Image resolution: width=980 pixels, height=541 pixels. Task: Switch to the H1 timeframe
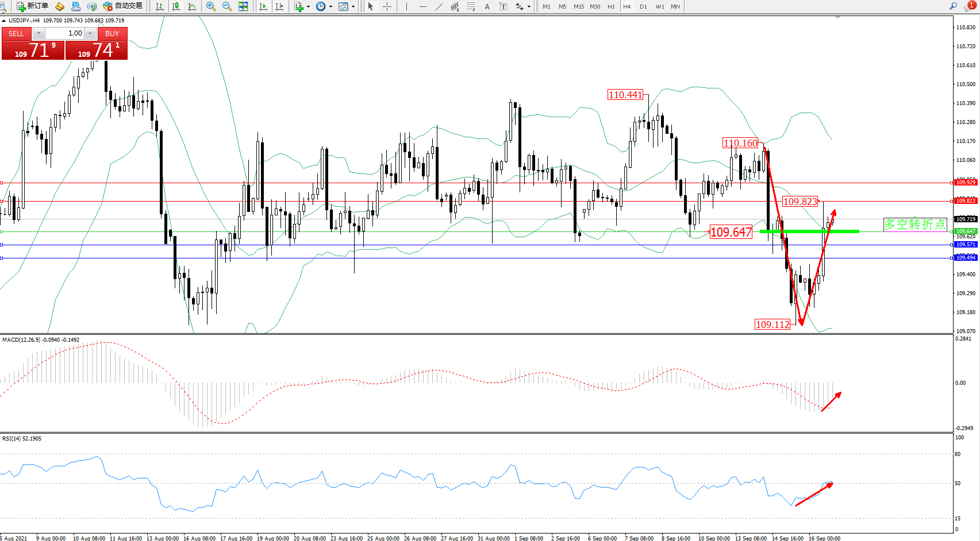[611, 6]
